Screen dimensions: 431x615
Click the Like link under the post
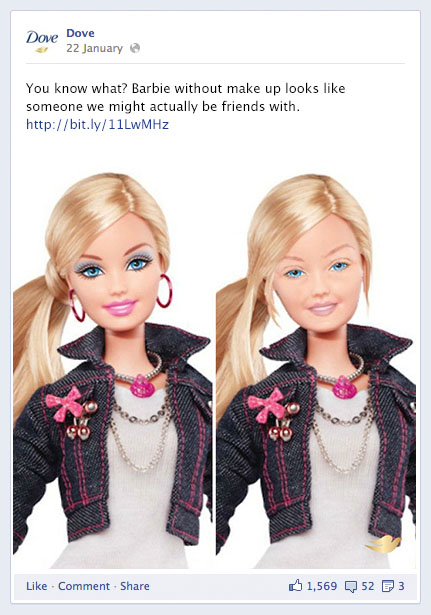tap(36, 586)
